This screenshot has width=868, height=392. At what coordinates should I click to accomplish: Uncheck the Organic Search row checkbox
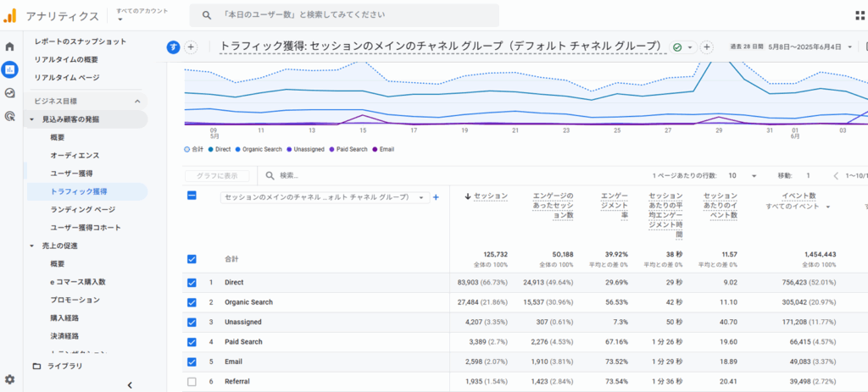pyautogui.click(x=192, y=302)
